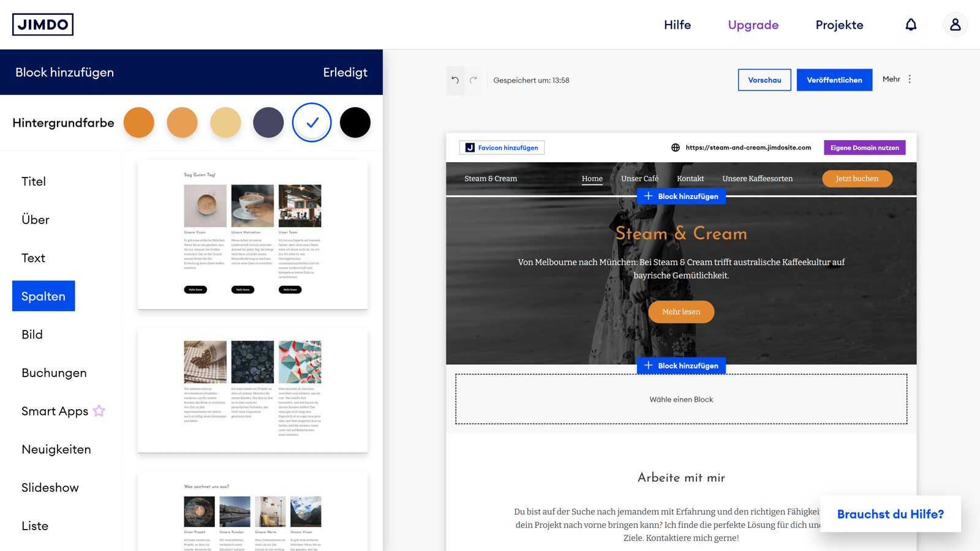The width and height of the screenshot is (980, 551).
Task: Open the site preview with 'Vorschau'
Action: tap(764, 80)
